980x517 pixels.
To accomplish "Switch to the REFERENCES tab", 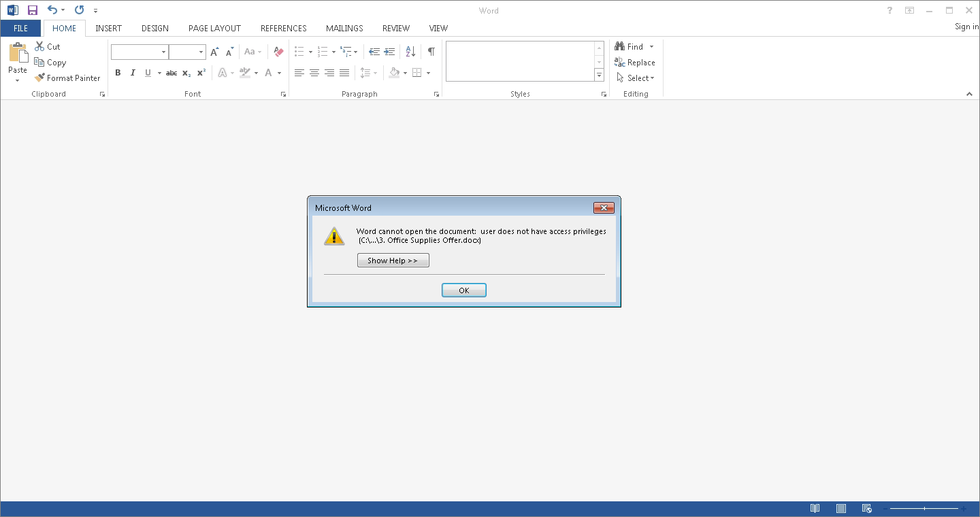I will pyautogui.click(x=284, y=28).
